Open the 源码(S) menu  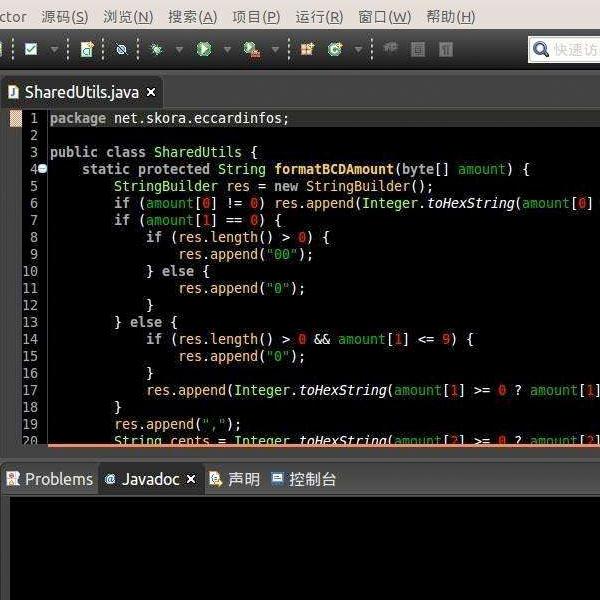point(65,17)
